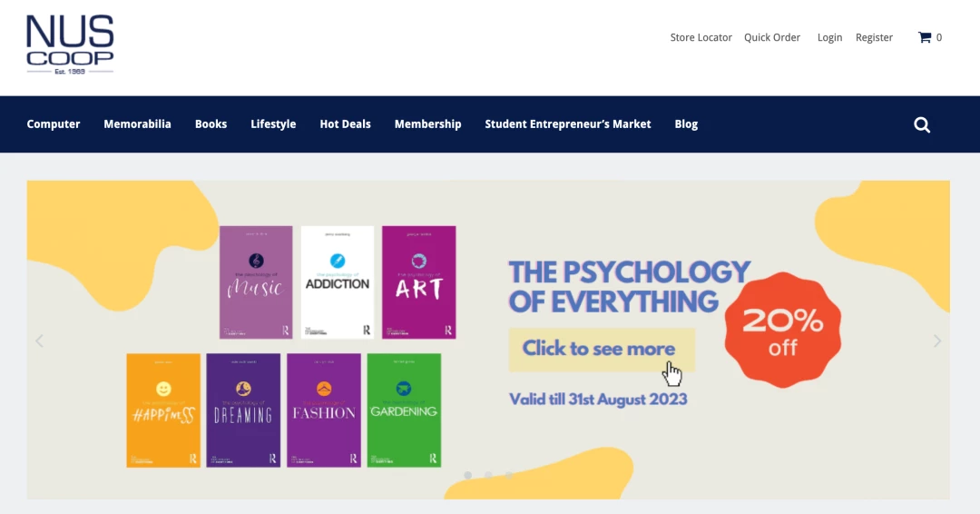Open the search magnifier icon

click(x=922, y=125)
